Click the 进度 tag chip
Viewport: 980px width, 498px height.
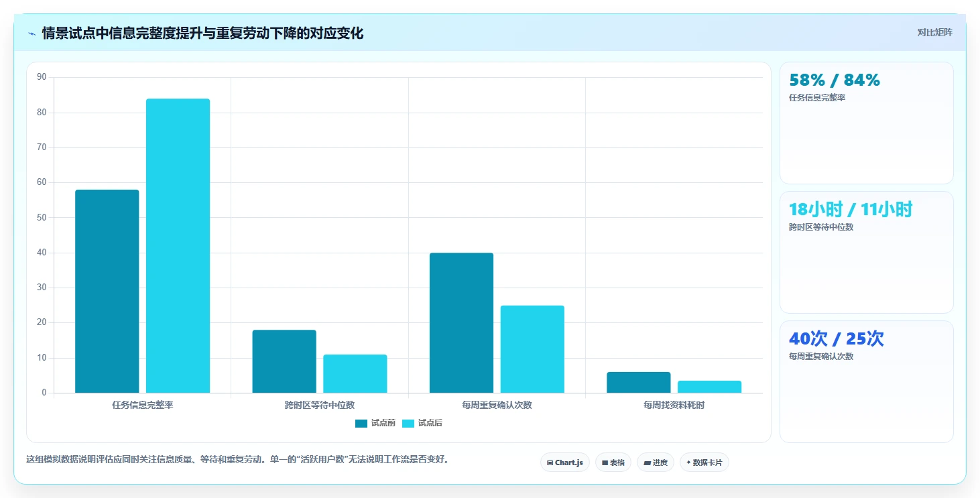tap(655, 462)
